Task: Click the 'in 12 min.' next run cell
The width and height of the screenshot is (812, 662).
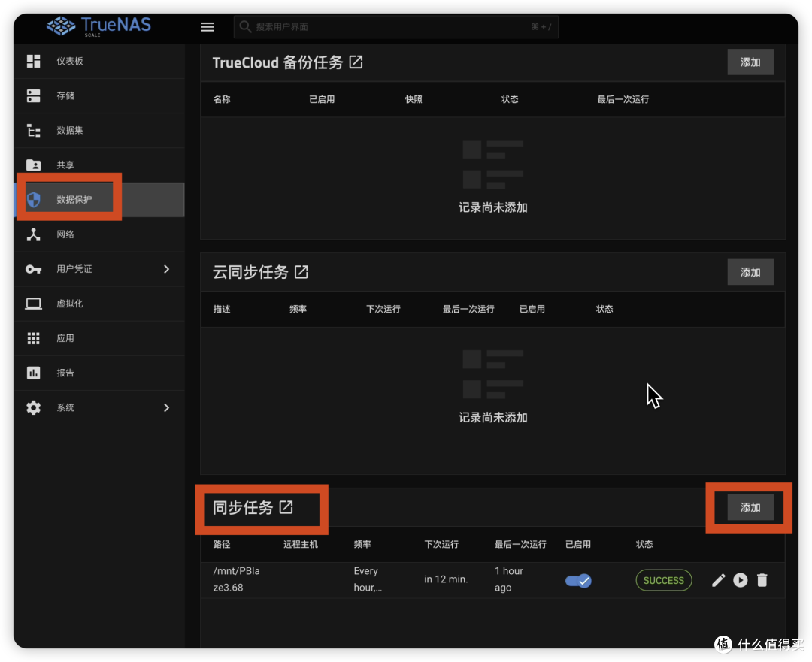Action: [446, 579]
